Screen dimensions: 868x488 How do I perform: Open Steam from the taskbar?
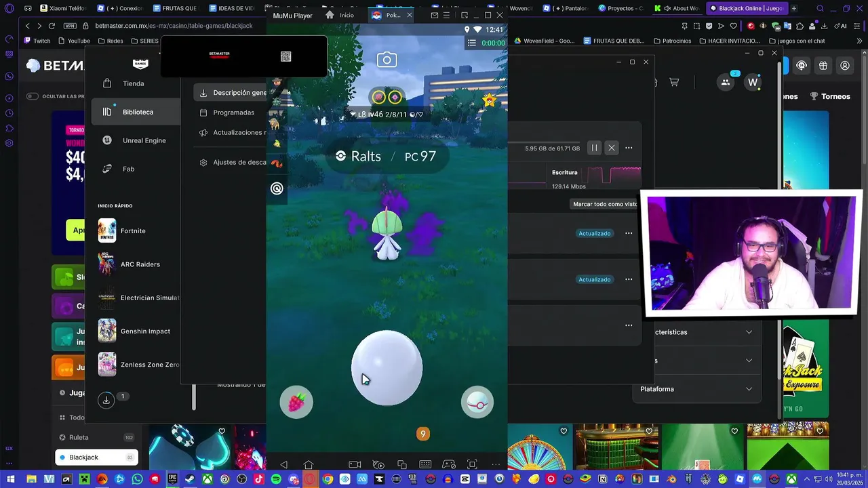click(x=189, y=479)
